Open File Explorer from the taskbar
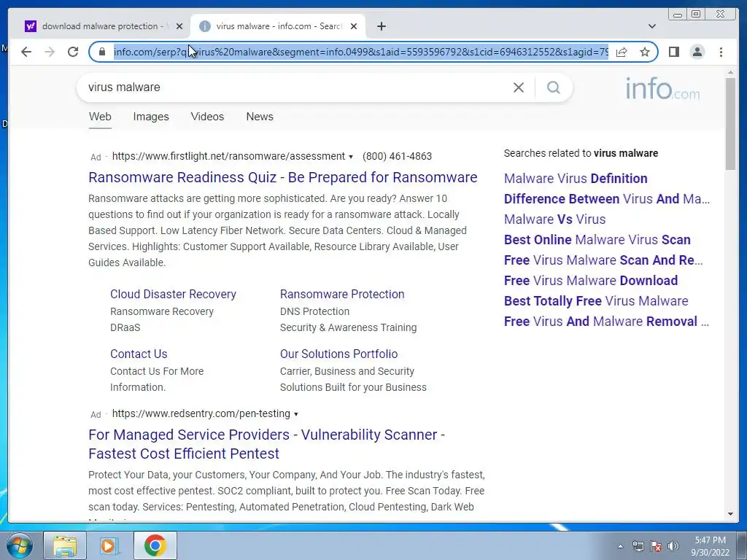The image size is (747, 560). [65, 545]
